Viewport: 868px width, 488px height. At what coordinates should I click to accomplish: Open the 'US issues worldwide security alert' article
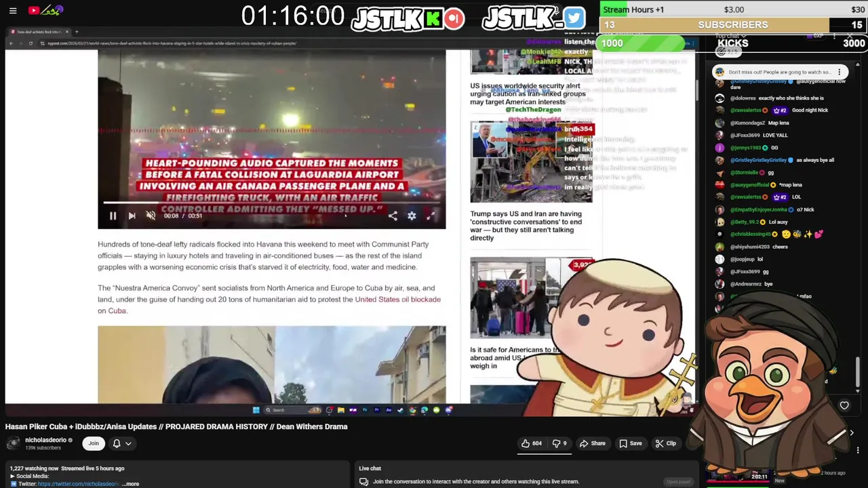coord(528,94)
